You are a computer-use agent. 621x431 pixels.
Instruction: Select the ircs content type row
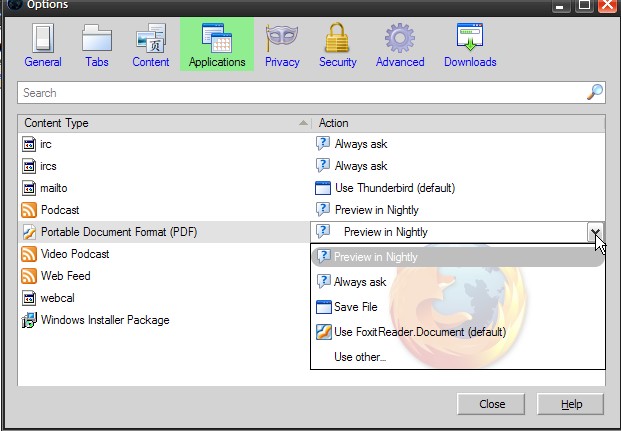pos(311,166)
